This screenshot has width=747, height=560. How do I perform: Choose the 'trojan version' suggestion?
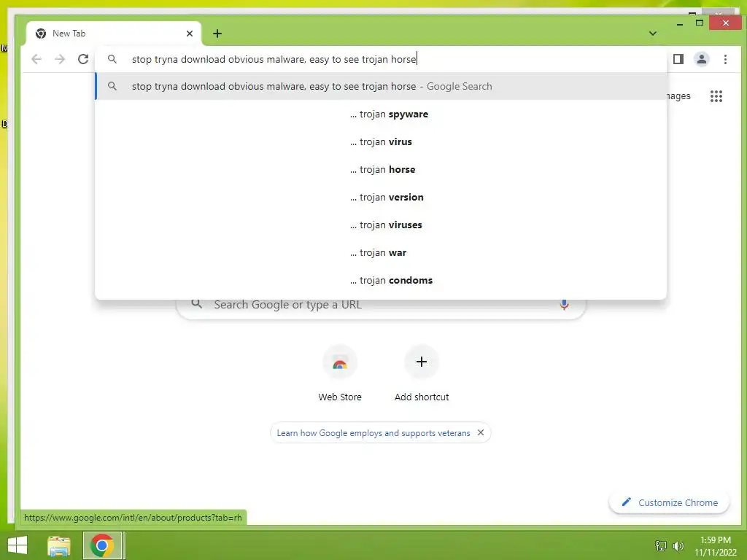point(381,197)
